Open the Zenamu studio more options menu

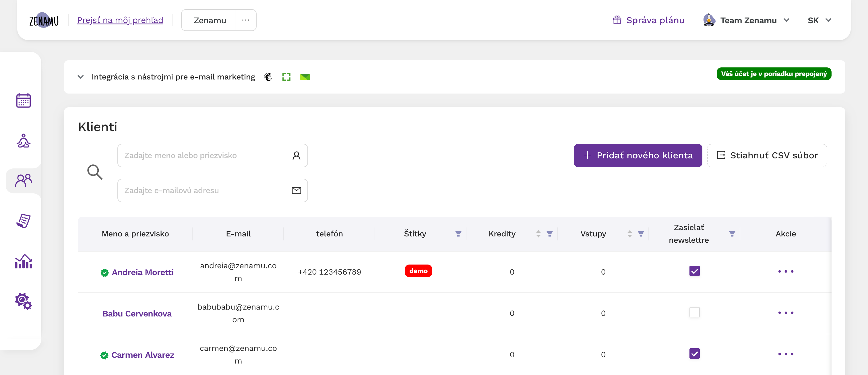(x=246, y=20)
